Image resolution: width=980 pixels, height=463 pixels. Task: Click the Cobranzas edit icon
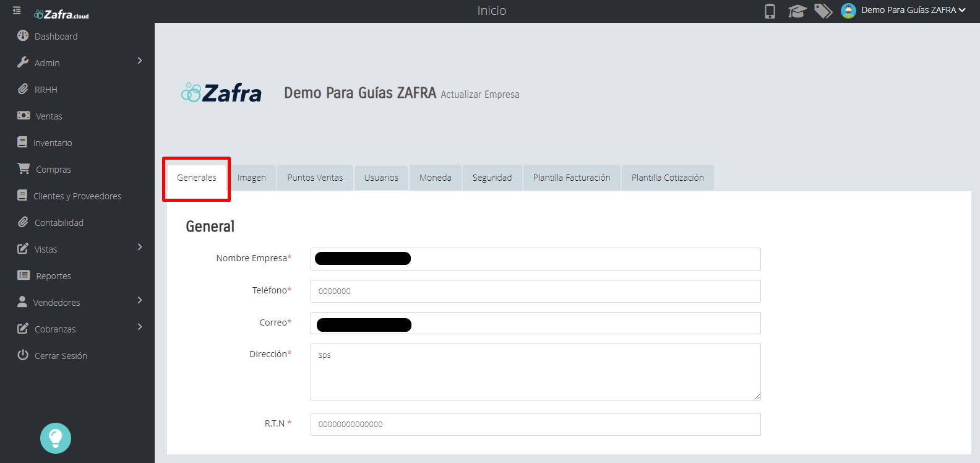pyautogui.click(x=23, y=328)
